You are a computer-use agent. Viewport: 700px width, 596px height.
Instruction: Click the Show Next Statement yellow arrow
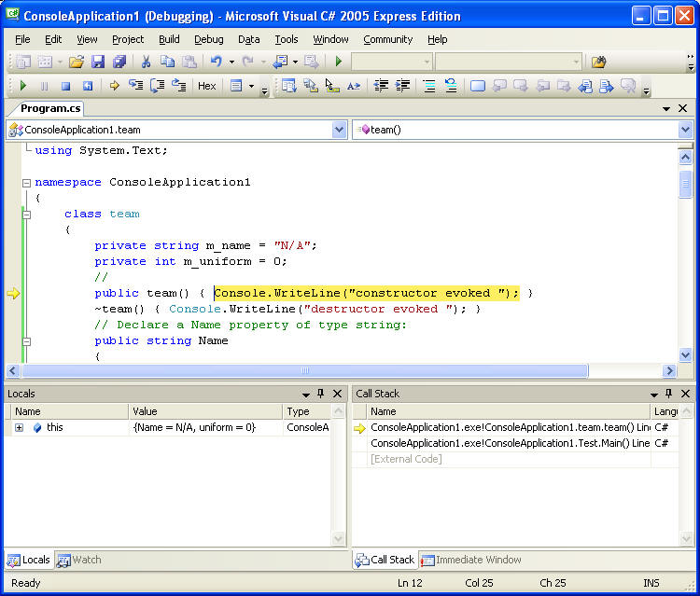(x=115, y=86)
